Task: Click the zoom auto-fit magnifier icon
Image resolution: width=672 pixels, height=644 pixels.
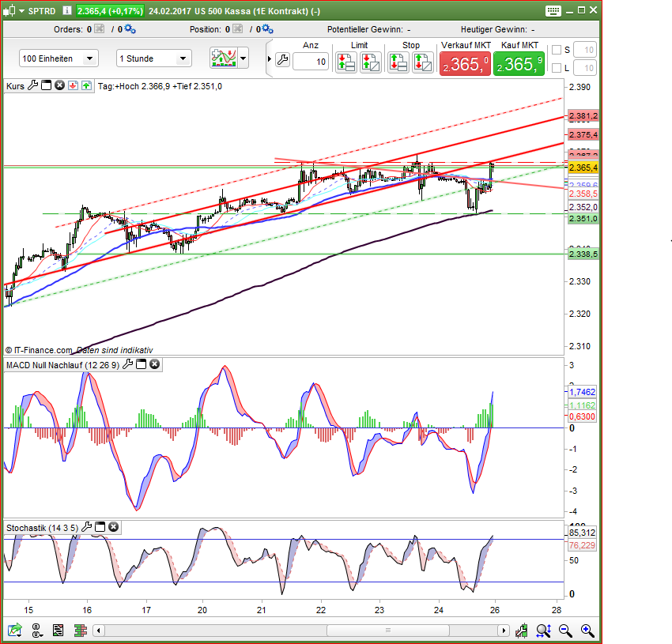Action: coord(543,631)
